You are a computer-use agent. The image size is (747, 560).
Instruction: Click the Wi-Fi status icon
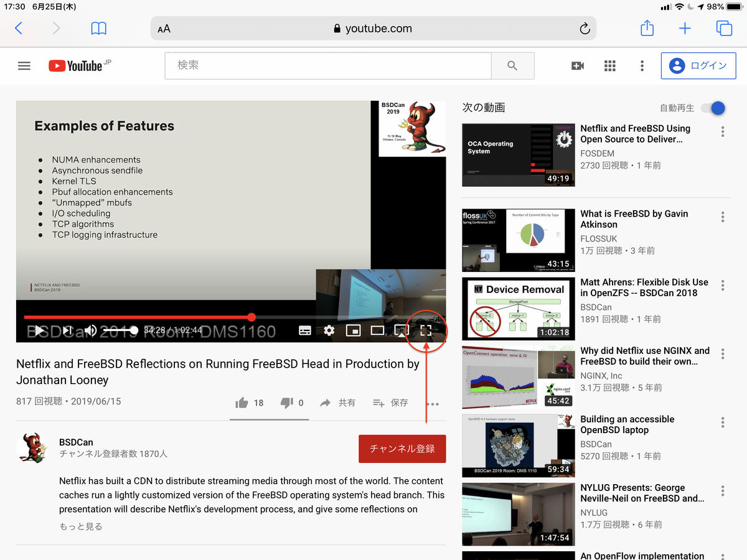point(680,7)
